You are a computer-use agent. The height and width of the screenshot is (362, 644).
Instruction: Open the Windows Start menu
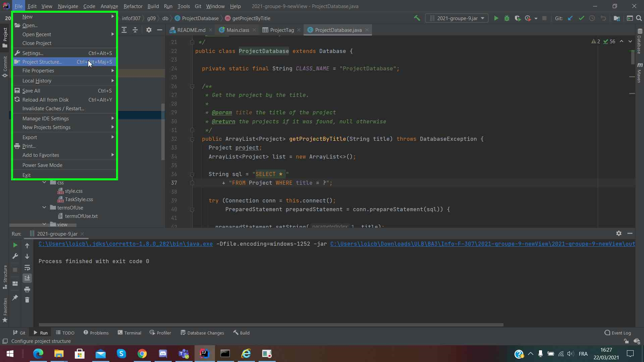(x=10, y=354)
